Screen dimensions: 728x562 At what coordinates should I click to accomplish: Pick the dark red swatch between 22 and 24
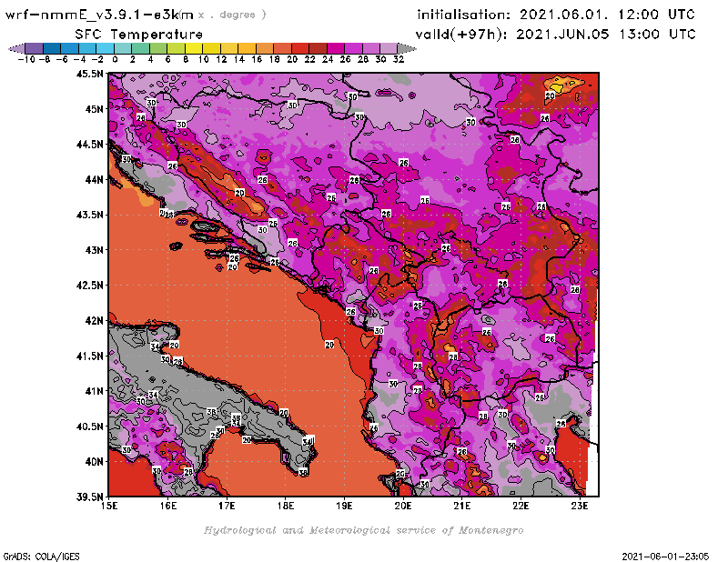pyautogui.click(x=318, y=48)
